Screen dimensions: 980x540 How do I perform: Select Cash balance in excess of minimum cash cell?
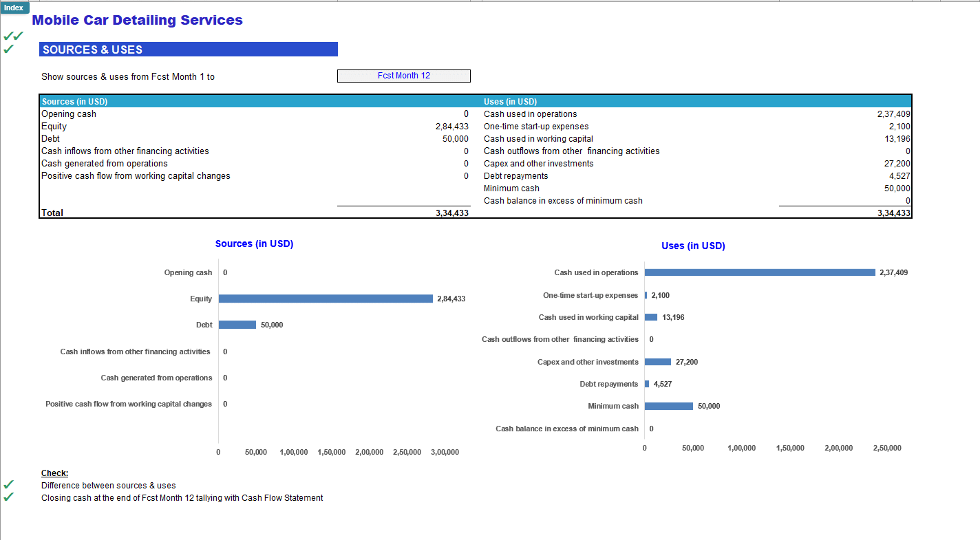[563, 201]
